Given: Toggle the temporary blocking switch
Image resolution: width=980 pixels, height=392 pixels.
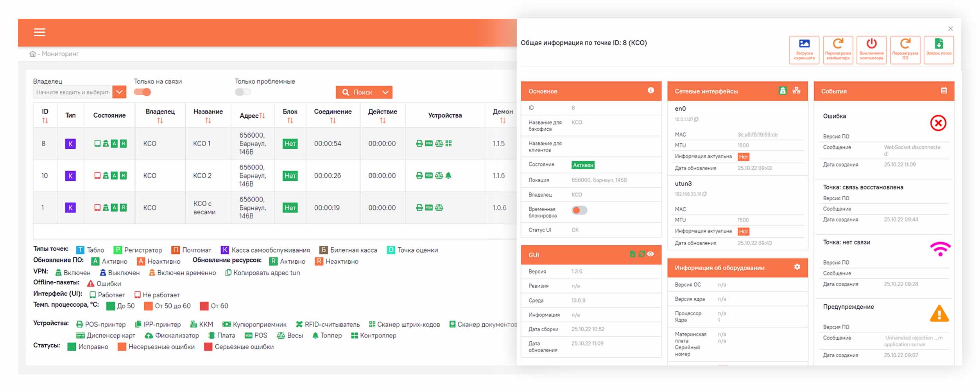Looking at the screenshot, I should tap(579, 210).
